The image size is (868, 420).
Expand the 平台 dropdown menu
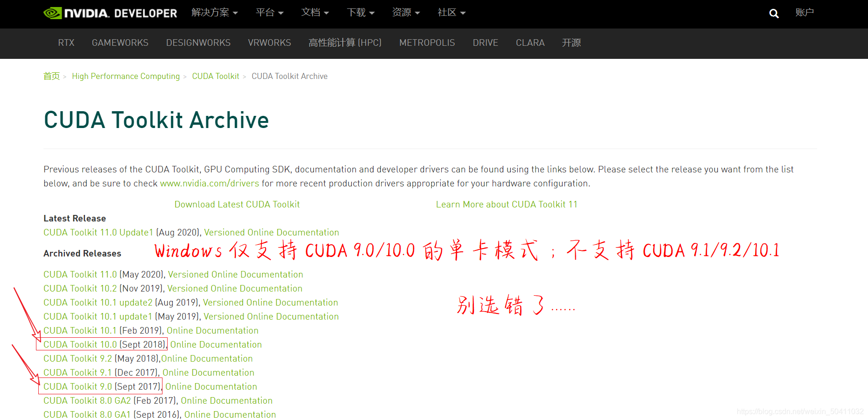point(270,13)
